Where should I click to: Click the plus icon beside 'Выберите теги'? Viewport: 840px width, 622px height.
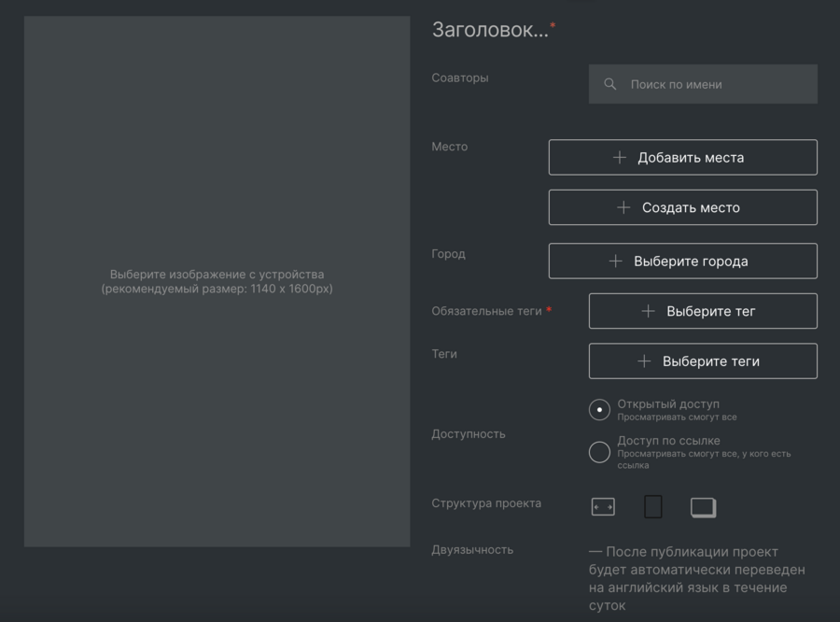[644, 361]
